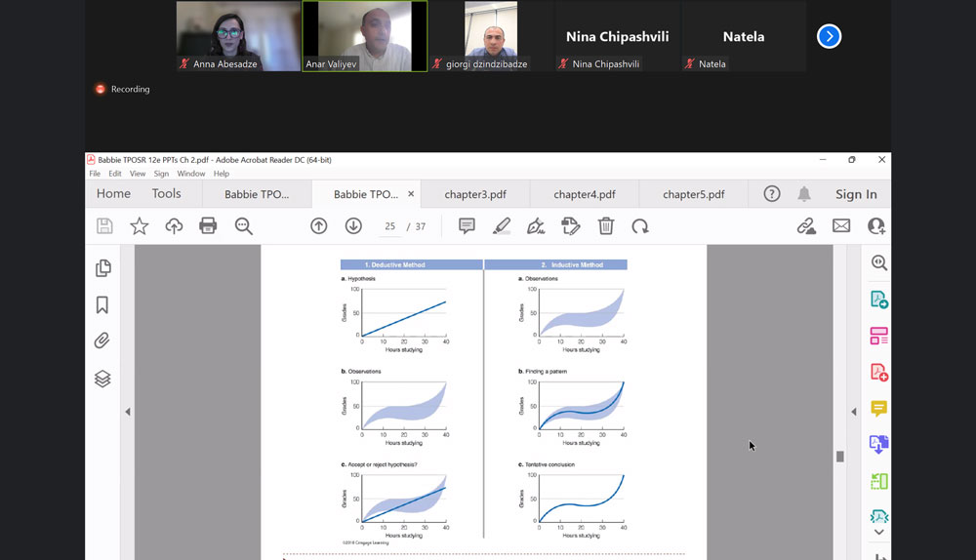
Task: Open the Window menu
Action: 191,174
